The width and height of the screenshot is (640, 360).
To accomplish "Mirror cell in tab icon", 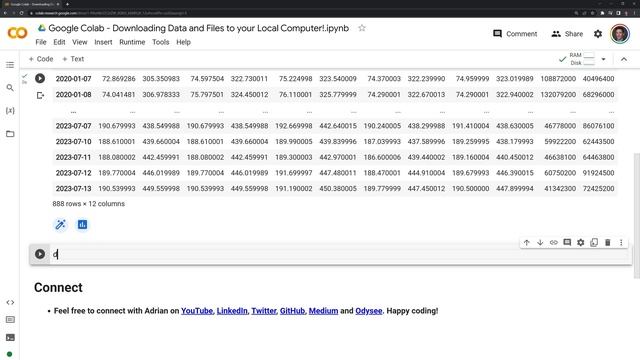I will [x=594, y=242].
